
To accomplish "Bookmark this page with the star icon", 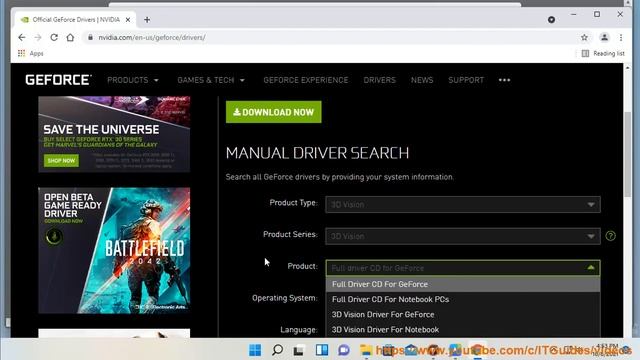I will [x=584, y=37].
